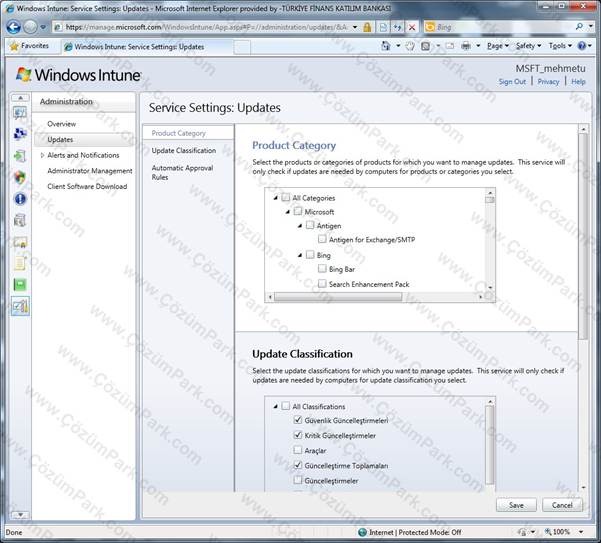This screenshot has height=543, width=601.
Task: Stop loading with the red X icon
Action: 412,27
